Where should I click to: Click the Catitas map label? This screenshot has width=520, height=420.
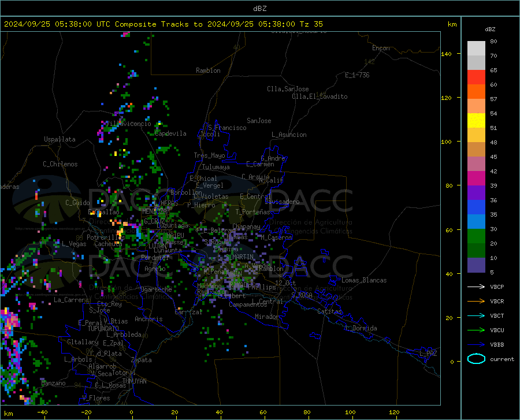329,311
